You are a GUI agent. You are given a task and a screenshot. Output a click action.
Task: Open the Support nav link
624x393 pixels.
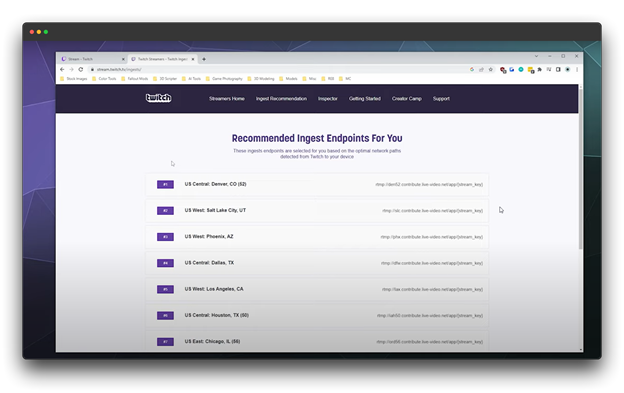441,99
